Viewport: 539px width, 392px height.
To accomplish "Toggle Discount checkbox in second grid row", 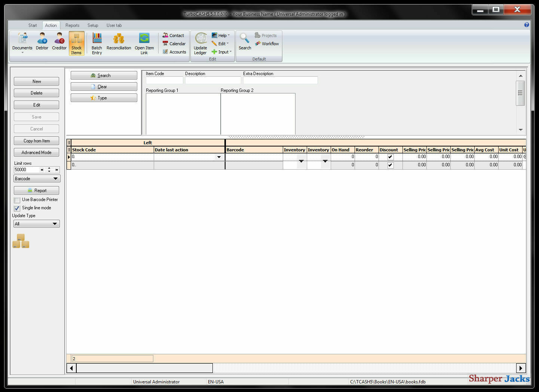I will click(x=391, y=165).
